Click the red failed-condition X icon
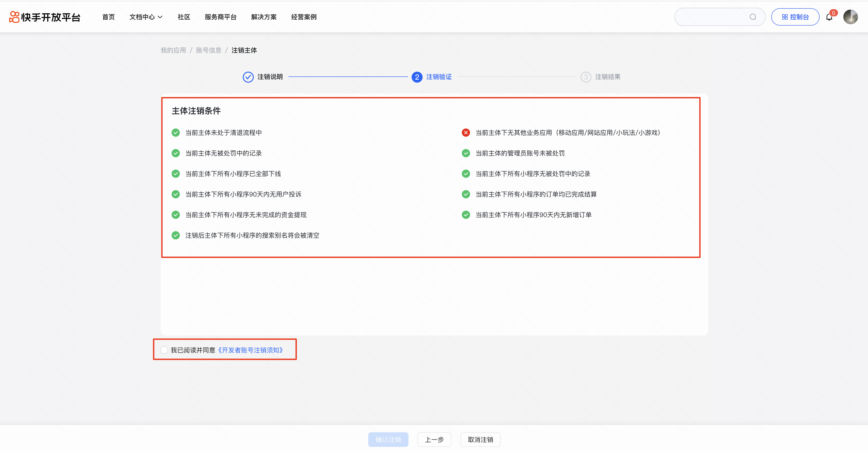868x451 pixels. pyautogui.click(x=466, y=133)
